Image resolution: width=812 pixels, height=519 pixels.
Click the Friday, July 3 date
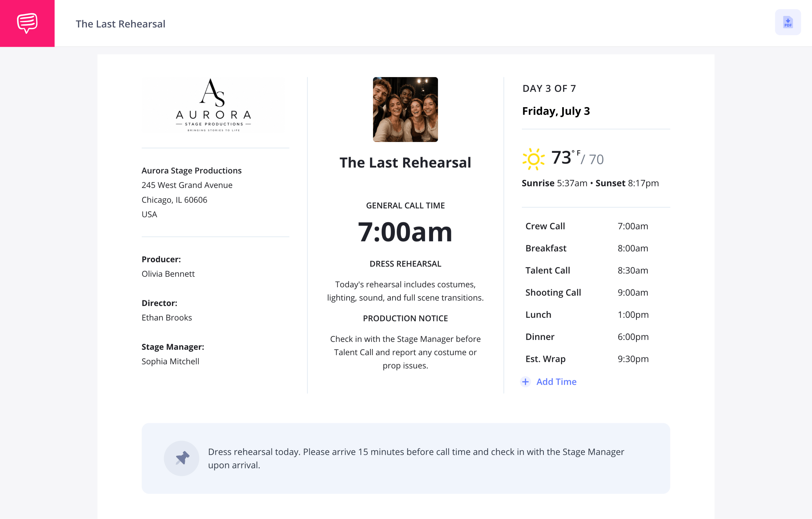click(556, 111)
